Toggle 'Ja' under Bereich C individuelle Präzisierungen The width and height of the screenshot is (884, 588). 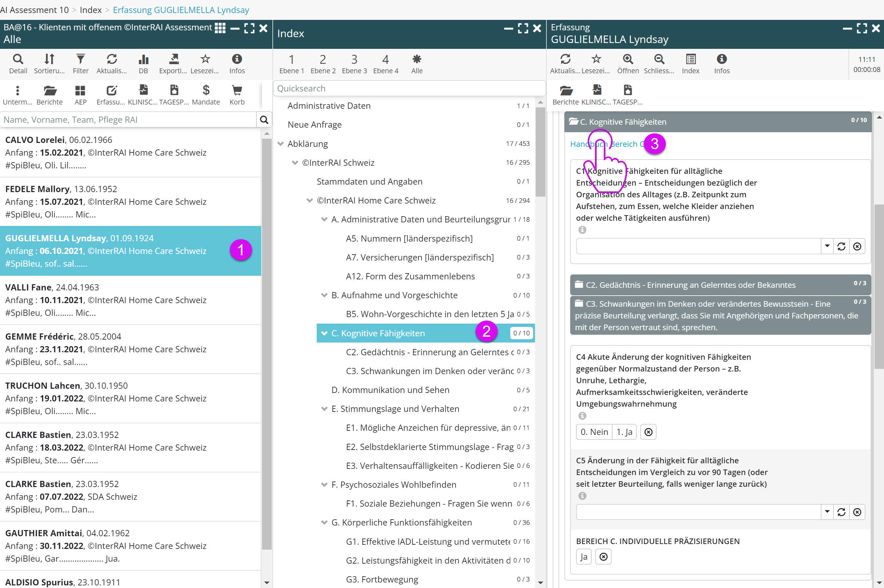point(584,557)
